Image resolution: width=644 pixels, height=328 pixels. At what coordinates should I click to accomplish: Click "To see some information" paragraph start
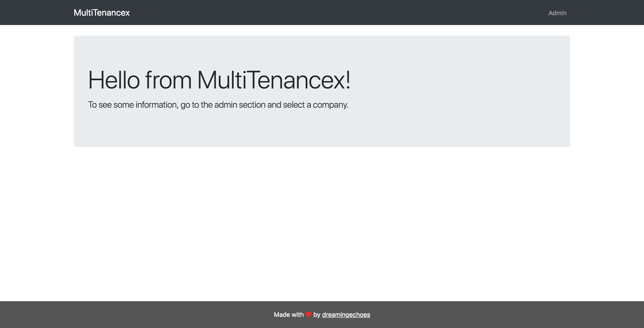click(133, 105)
